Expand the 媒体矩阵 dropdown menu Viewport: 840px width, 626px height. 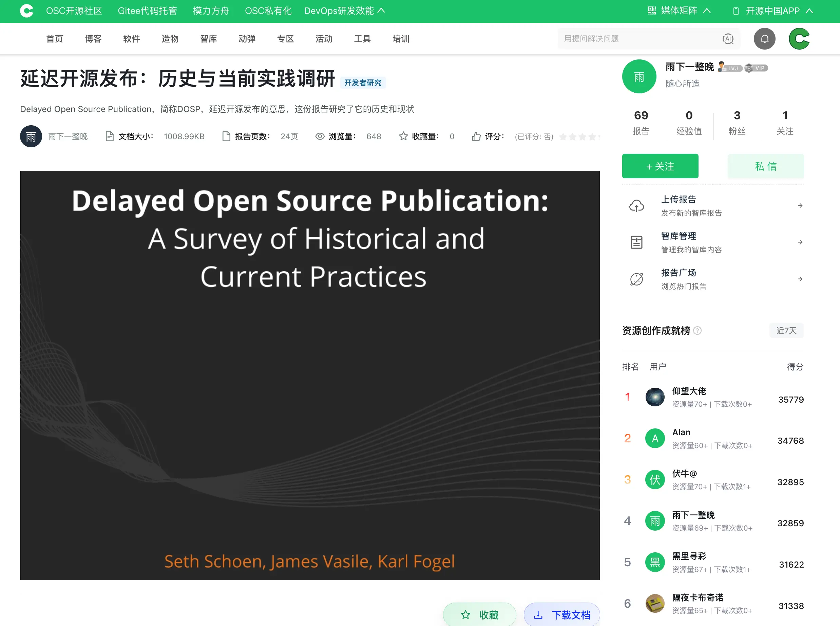point(679,11)
